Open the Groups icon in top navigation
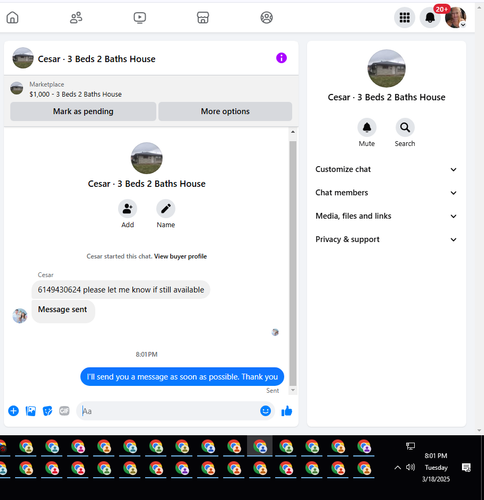Viewport: 484px width, 500px height. click(x=267, y=17)
